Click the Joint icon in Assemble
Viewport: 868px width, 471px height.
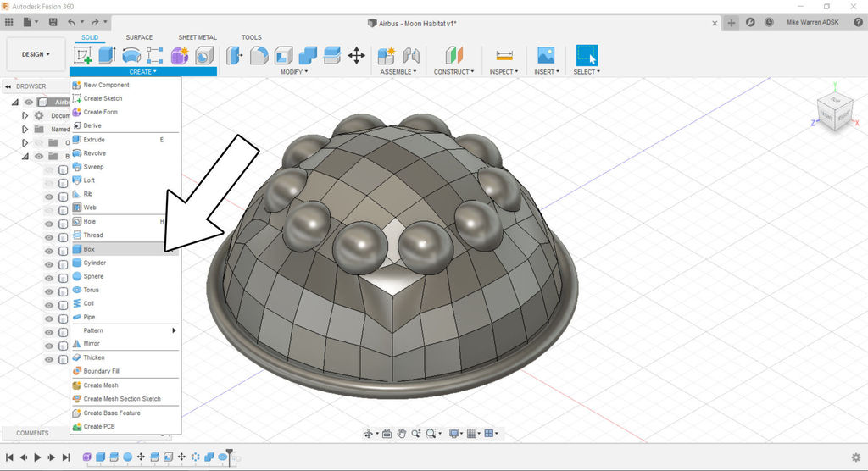[412, 56]
